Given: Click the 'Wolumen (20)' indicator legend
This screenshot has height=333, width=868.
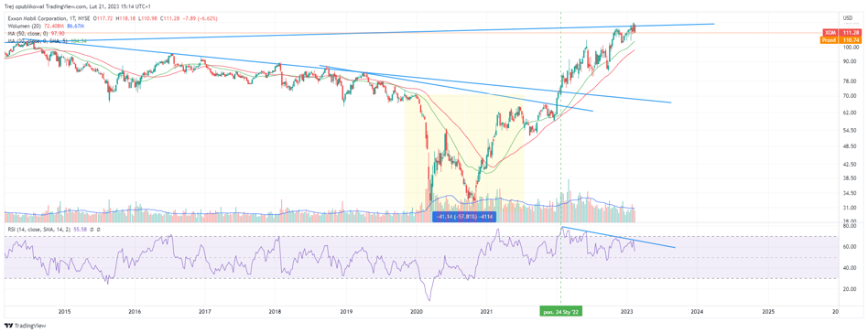Looking at the screenshot, I should 25,26.
